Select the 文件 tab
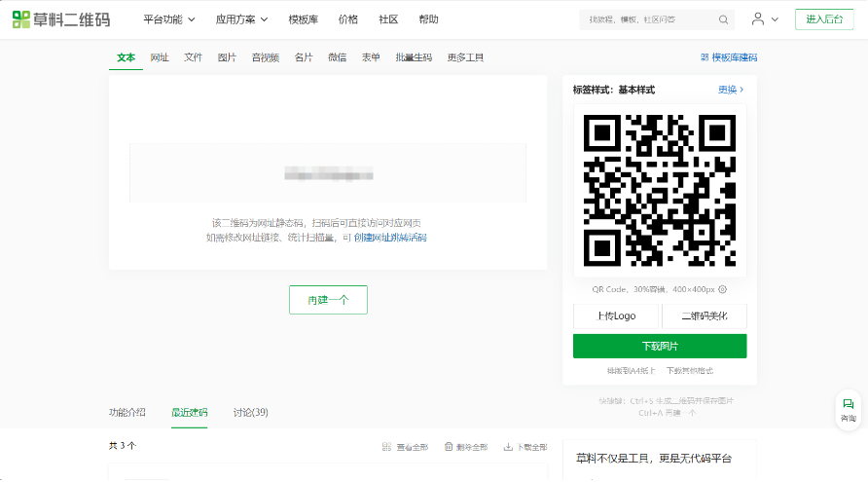This screenshot has width=868, height=482. click(x=194, y=57)
